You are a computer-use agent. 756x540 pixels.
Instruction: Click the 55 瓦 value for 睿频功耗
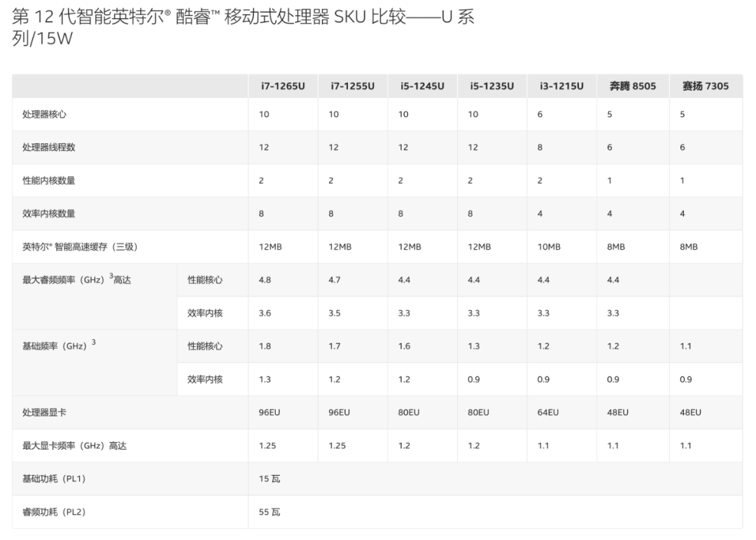(269, 512)
